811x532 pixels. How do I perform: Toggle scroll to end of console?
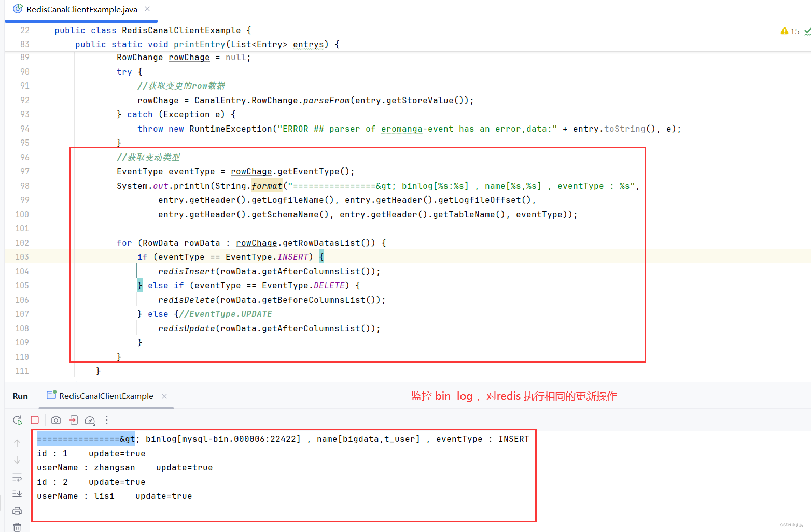pyautogui.click(x=17, y=494)
